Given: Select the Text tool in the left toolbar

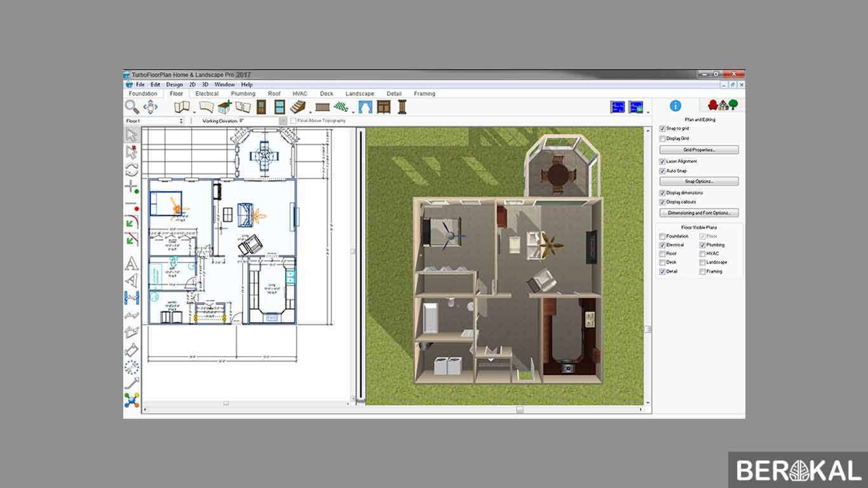Looking at the screenshot, I should point(131,261).
